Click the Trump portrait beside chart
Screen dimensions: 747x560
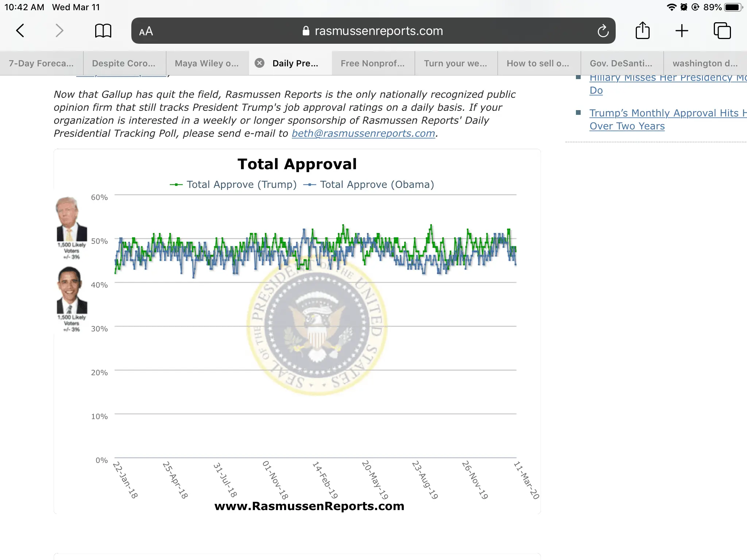(x=71, y=219)
